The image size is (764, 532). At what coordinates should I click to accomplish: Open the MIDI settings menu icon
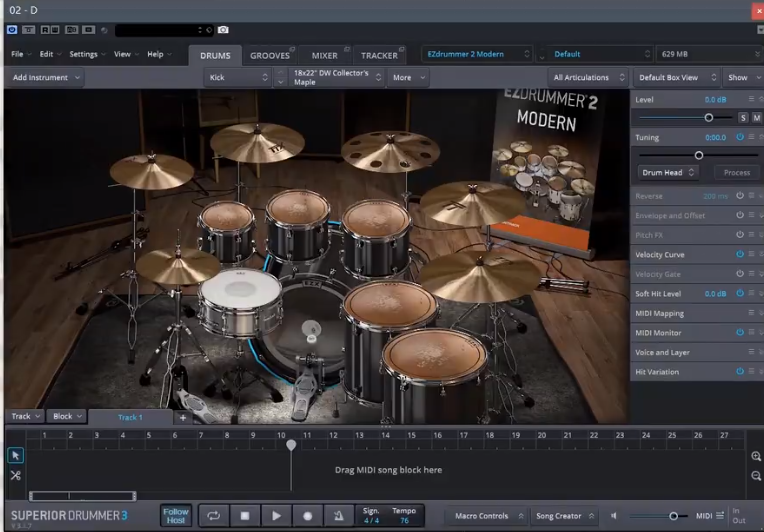(x=720, y=515)
